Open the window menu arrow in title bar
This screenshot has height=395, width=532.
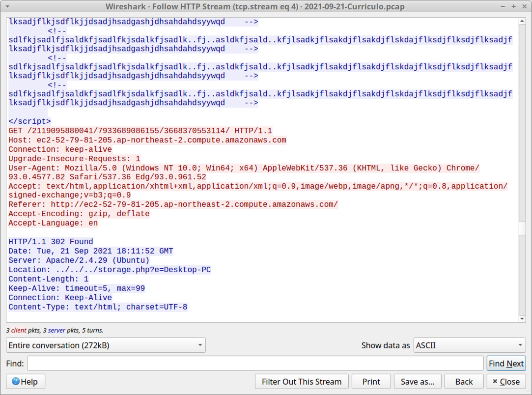point(7,6)
